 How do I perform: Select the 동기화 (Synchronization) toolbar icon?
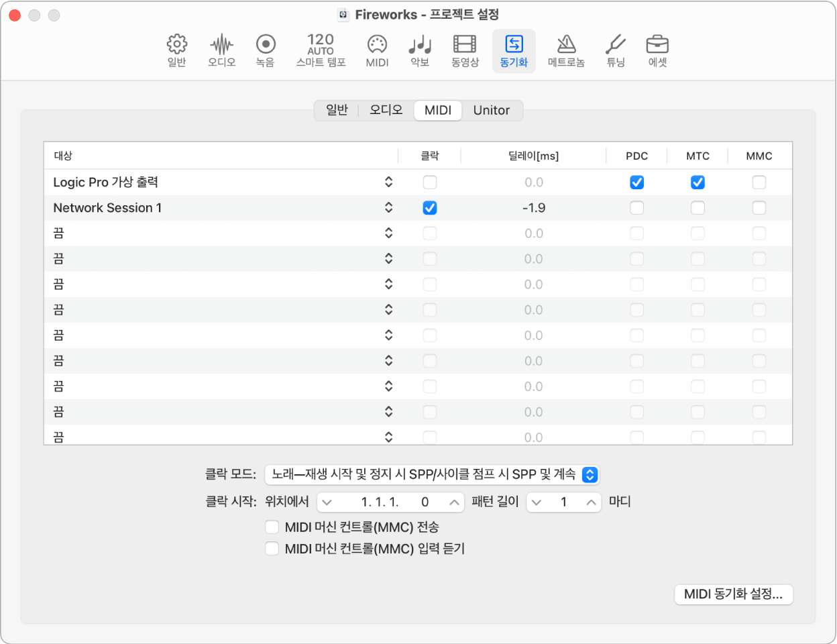(x=514, y=50)
